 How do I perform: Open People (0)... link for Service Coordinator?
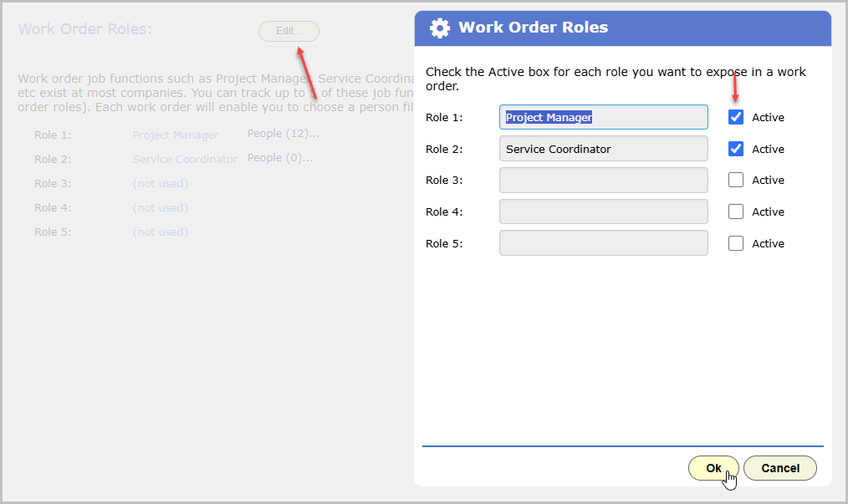(280, 158)
